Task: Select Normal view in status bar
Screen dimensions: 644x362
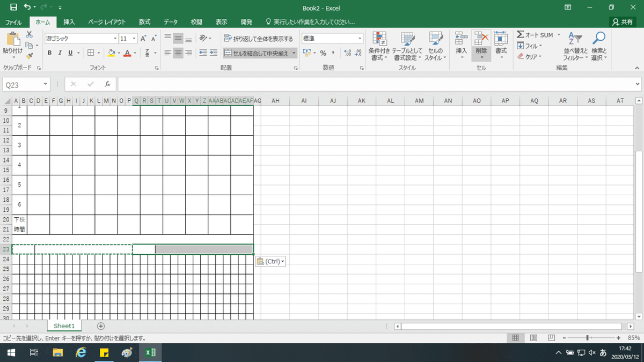Action: coord(515,338)
